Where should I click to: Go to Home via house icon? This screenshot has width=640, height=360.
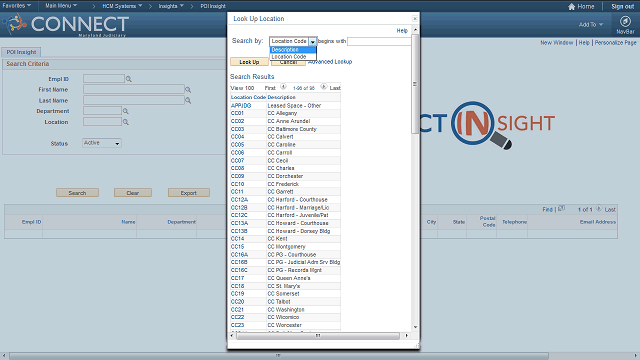coord(571,7)
